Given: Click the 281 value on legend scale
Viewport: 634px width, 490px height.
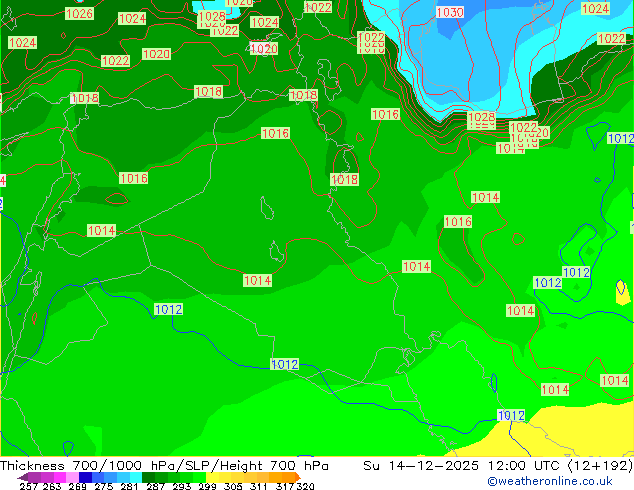Looking at the screenshot, I should pos(129,486).
